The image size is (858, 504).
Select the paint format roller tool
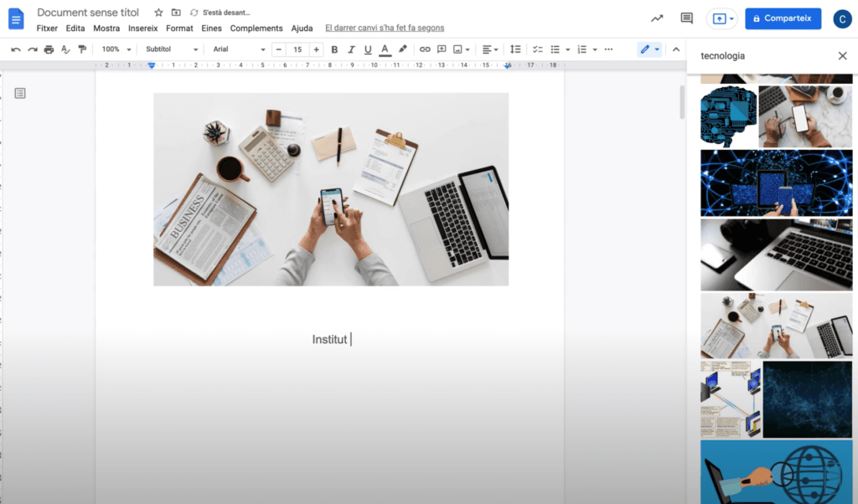point(82,49)
